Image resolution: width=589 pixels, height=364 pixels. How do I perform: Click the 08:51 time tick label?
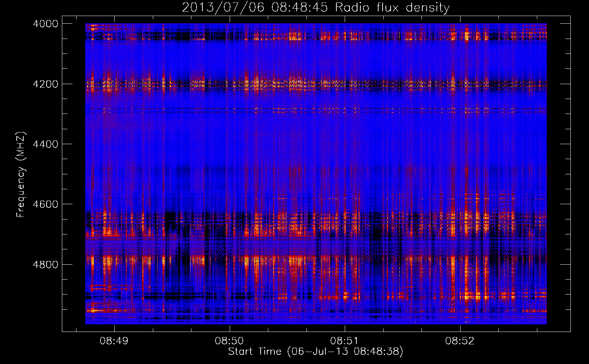pos(344,341)
